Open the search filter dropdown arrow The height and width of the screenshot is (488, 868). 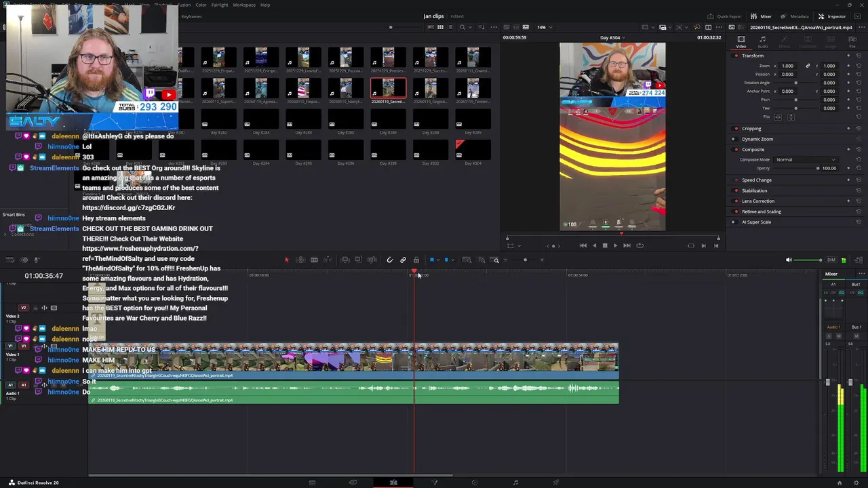point(470,27)
